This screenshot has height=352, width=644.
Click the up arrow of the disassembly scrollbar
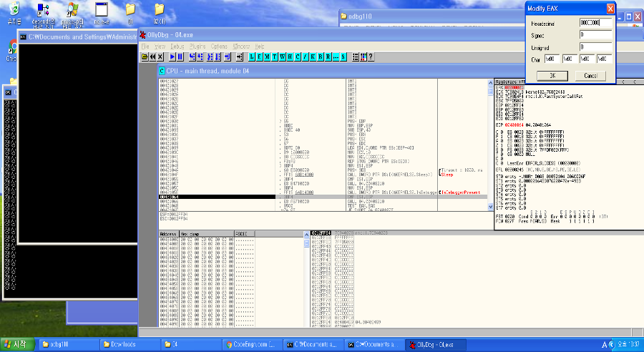point(490,82)
